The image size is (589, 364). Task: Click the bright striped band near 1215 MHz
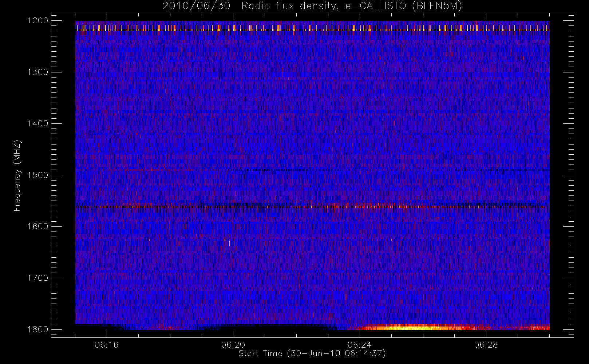click(x=312, y=28)
